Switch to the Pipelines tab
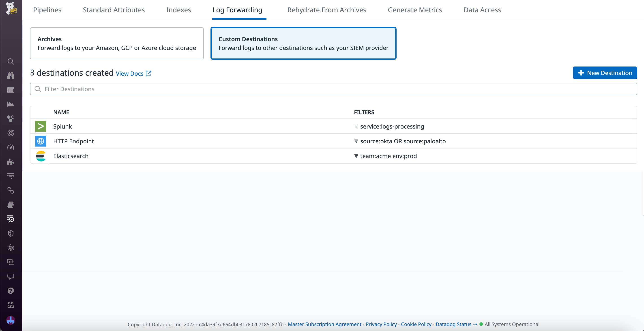 tap(47, 10)
